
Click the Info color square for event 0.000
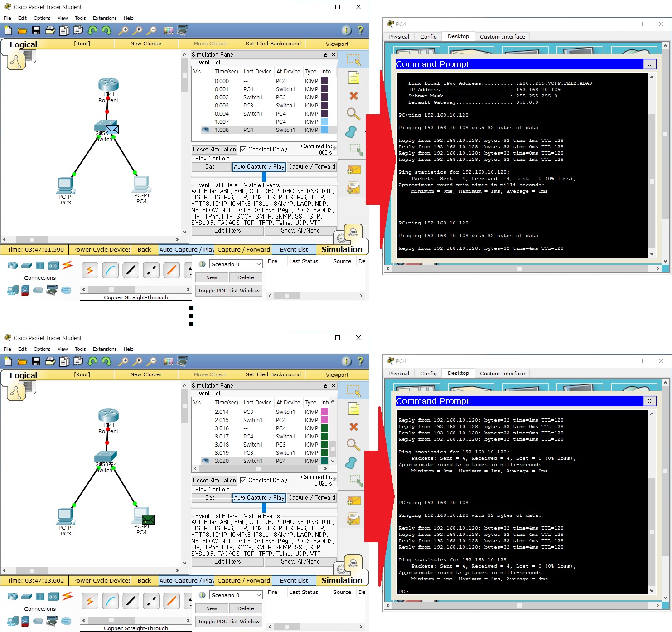pos(324,81)
